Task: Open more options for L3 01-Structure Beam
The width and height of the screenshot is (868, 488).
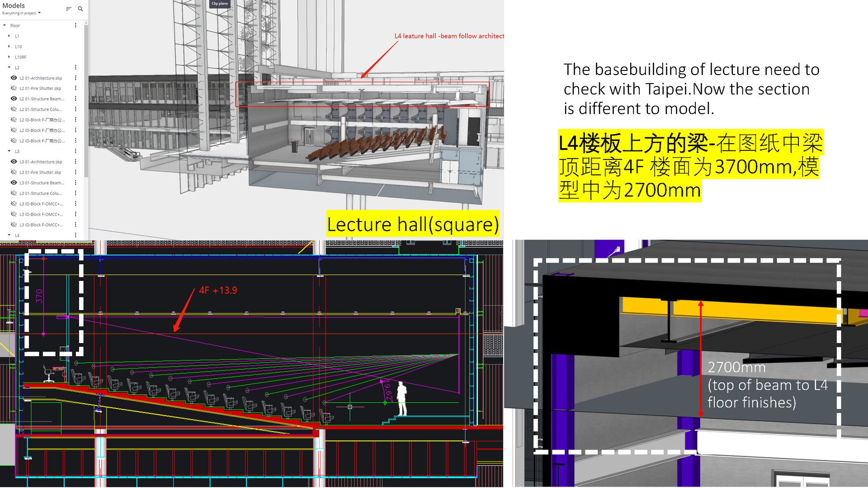Action: pyautogui.click(x=75, y=183)
